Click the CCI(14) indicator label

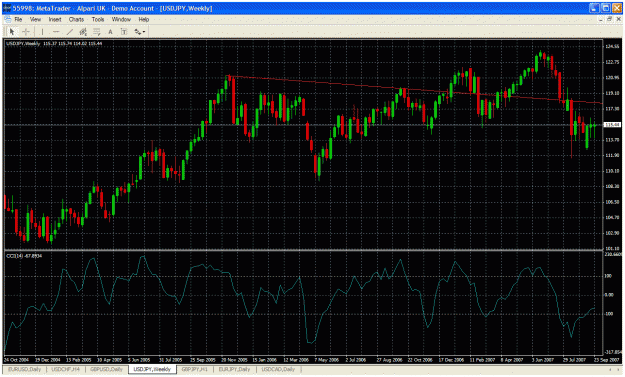[x=24, y=256]
